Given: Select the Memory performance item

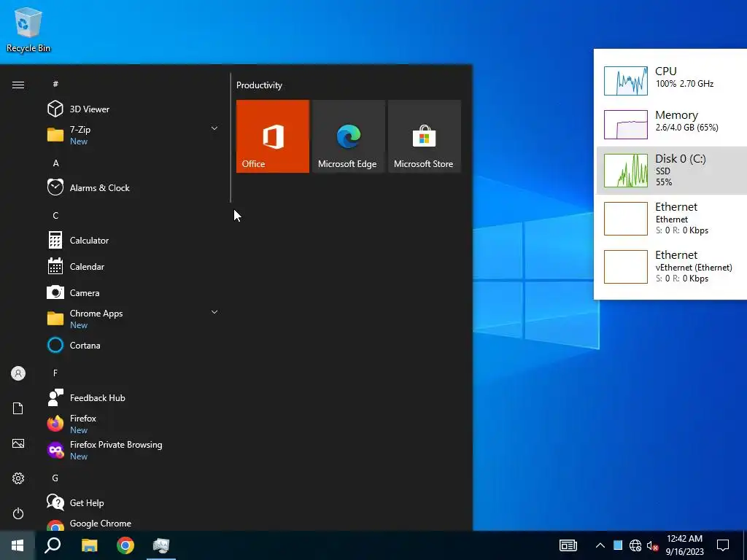Looking at the screenshot, I should [672, 124].
